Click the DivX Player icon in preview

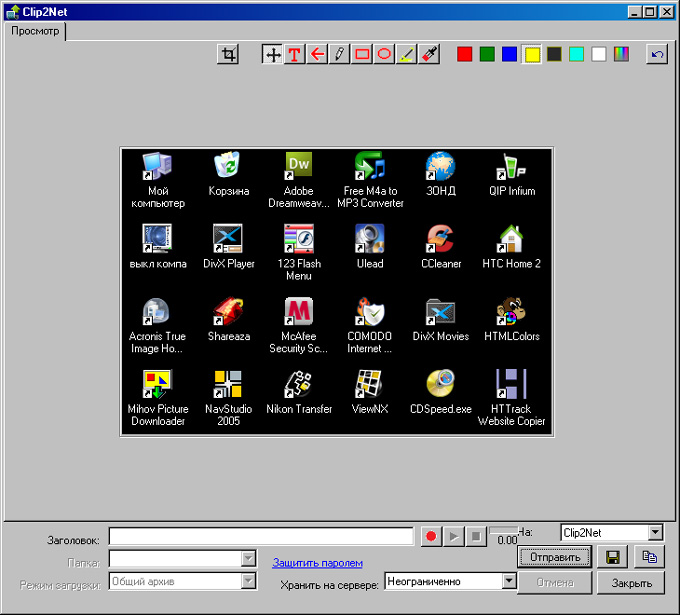tap(228, 238)
